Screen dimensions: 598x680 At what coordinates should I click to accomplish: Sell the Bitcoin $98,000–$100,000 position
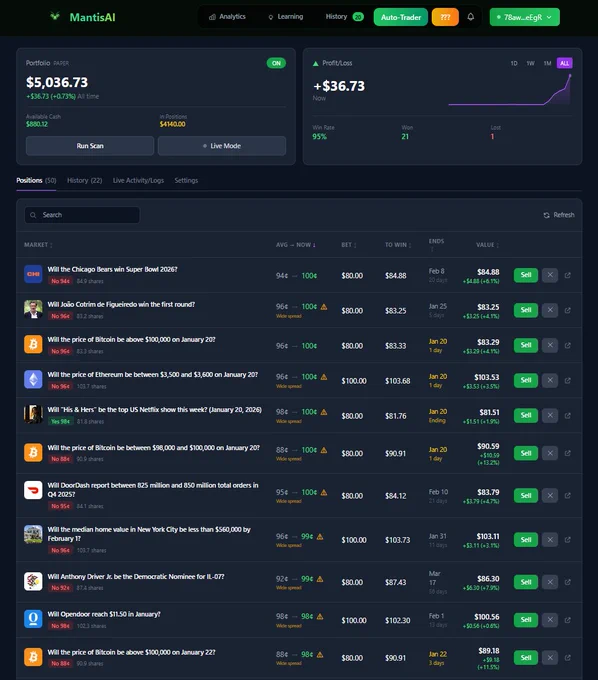coord(526,453)
